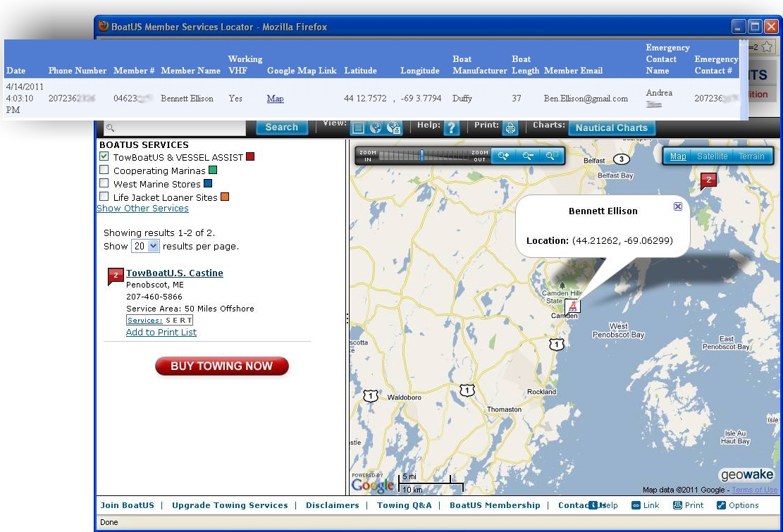Click the Terms of Use map link

click(x=755, y=490)
